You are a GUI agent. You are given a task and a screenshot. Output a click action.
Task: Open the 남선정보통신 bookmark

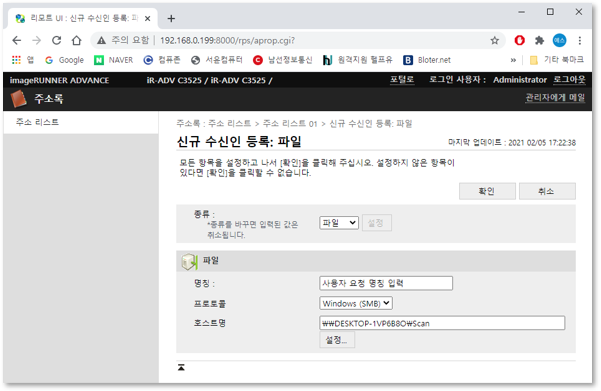point(283,60)
